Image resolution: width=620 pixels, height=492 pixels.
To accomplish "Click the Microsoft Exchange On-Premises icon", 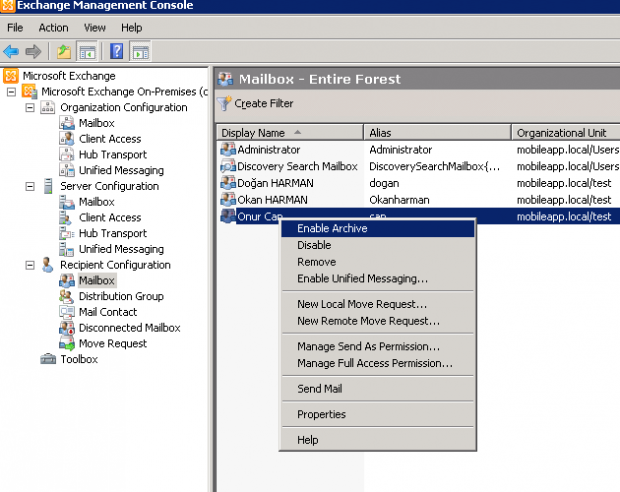I will [29, 92].
